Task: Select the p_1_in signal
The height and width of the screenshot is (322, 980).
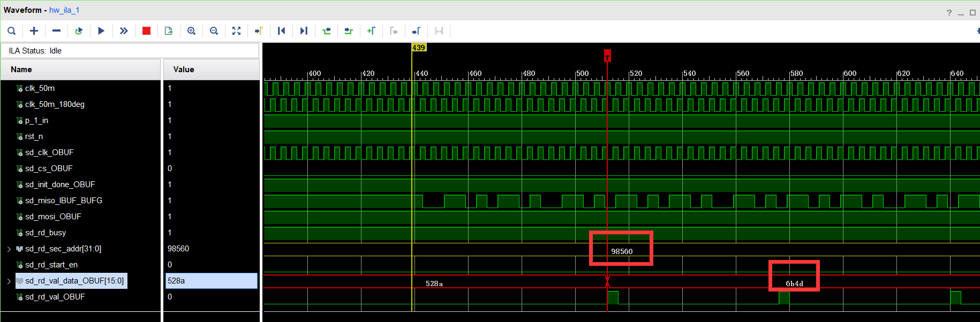Action: (36, 120)
